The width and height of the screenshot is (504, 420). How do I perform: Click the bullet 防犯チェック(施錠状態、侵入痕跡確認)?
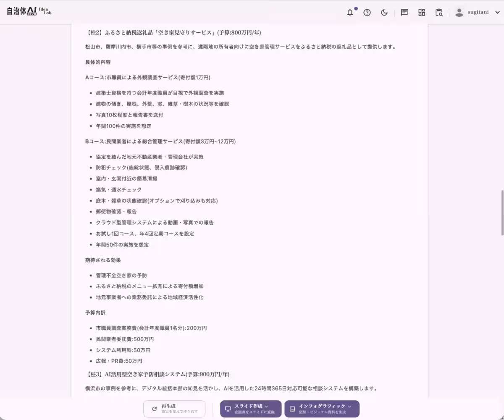142,168
